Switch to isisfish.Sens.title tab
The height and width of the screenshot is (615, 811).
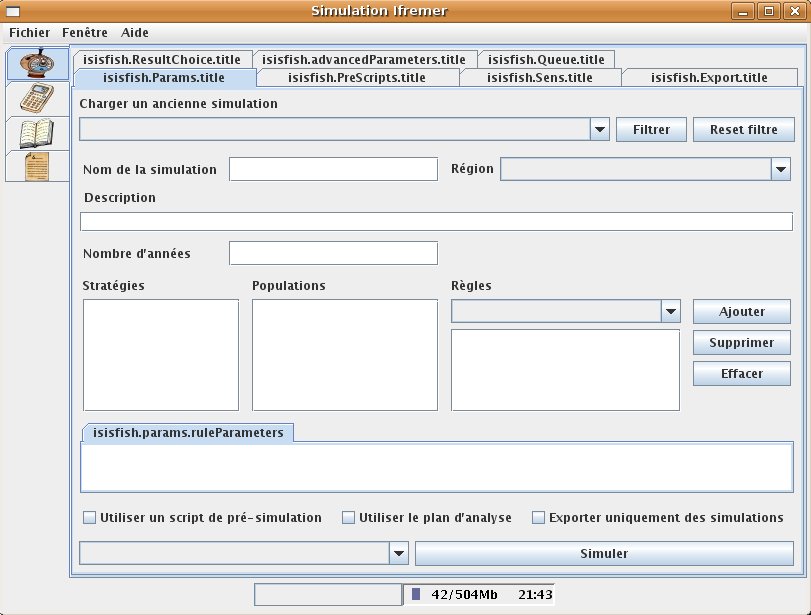(x=539, y=78)
